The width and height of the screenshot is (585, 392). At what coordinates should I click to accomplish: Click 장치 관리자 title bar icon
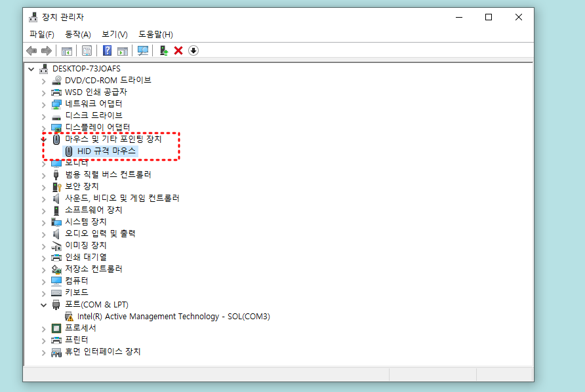pos(33,17)
